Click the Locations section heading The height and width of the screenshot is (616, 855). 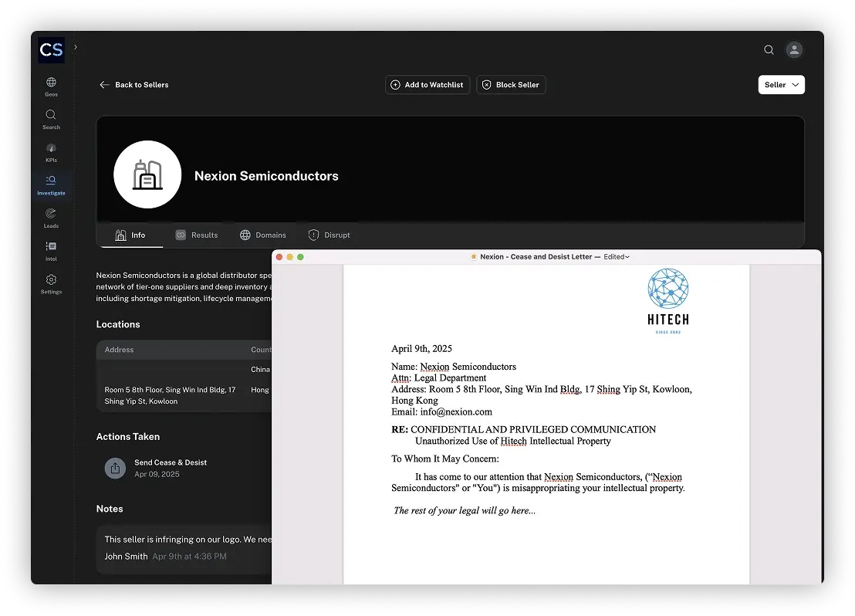118,325
